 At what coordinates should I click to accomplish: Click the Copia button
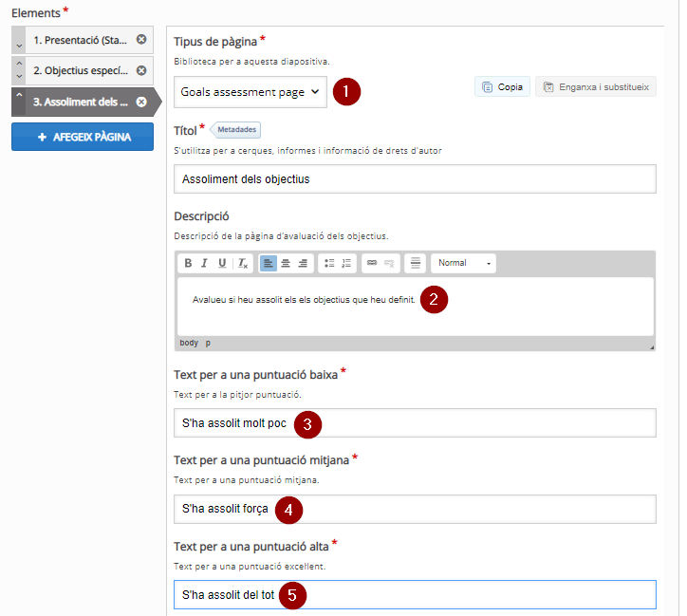click(x=502, y=86)
